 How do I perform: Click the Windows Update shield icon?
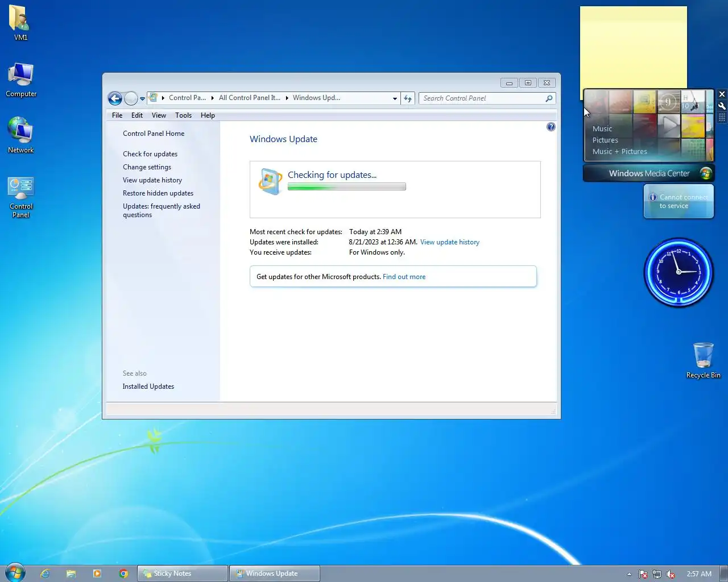[270, 181]
